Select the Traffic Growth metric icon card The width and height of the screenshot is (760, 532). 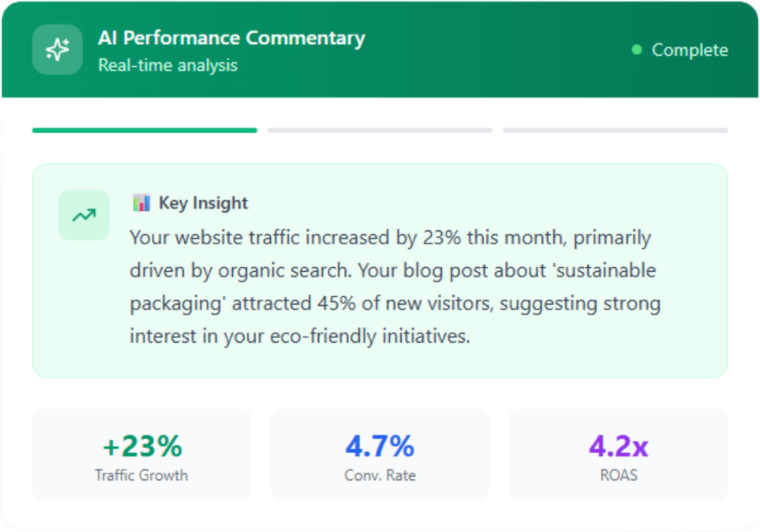pyautogui.click(x=141, y=454)
